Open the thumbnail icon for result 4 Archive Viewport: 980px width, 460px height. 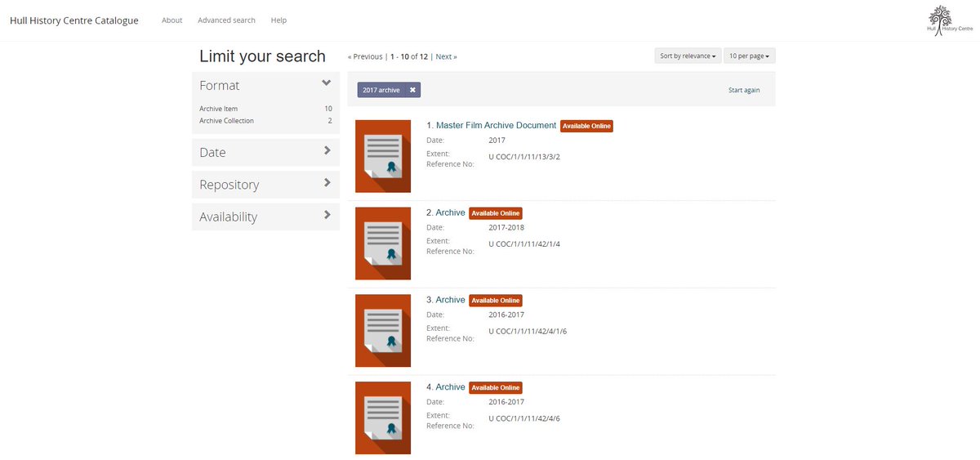click(383, 418)
